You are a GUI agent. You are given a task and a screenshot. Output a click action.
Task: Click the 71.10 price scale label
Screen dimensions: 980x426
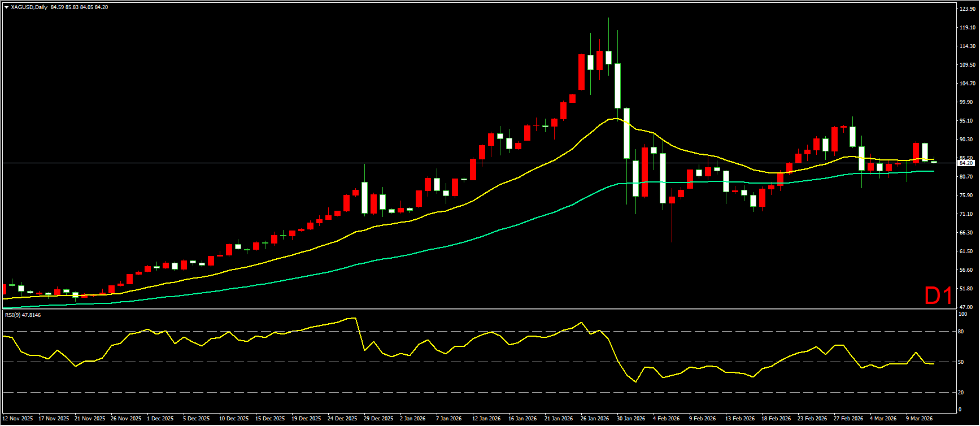(967, 214)
